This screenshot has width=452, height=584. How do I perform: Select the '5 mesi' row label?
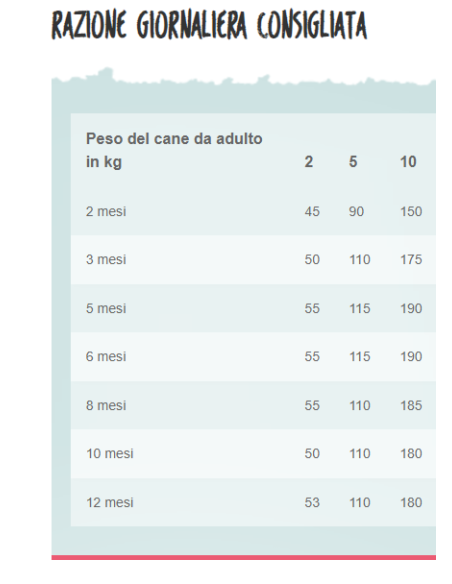pos(106,308)
